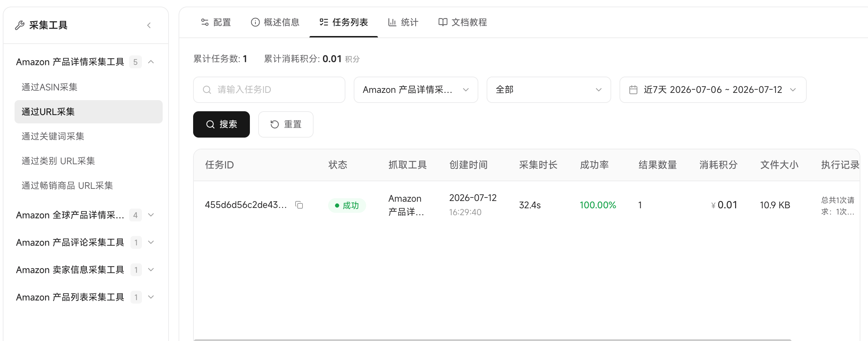Click the 10.9 KB file size cell
This screenshot has height=341, width=868.
point(775,205)
